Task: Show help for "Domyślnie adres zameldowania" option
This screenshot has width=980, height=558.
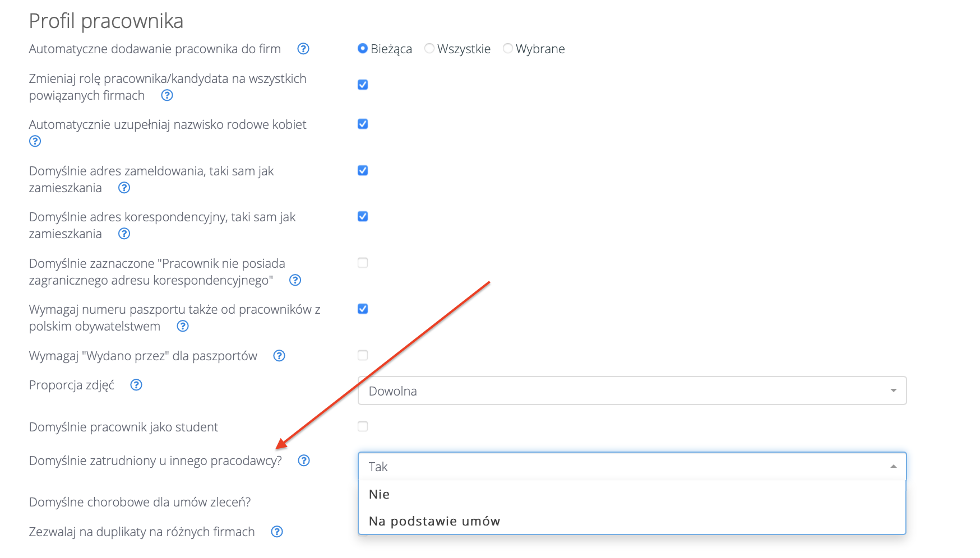Action: point(124,188)
